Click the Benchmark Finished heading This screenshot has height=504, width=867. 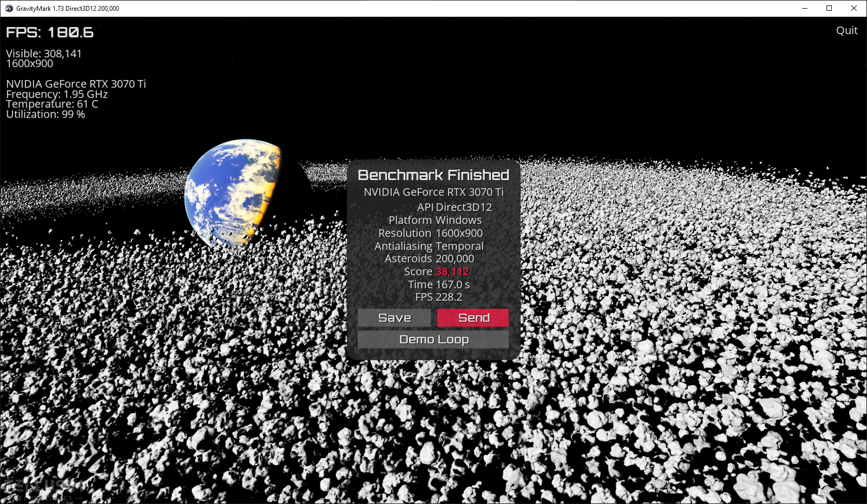(x=433, y=175)
